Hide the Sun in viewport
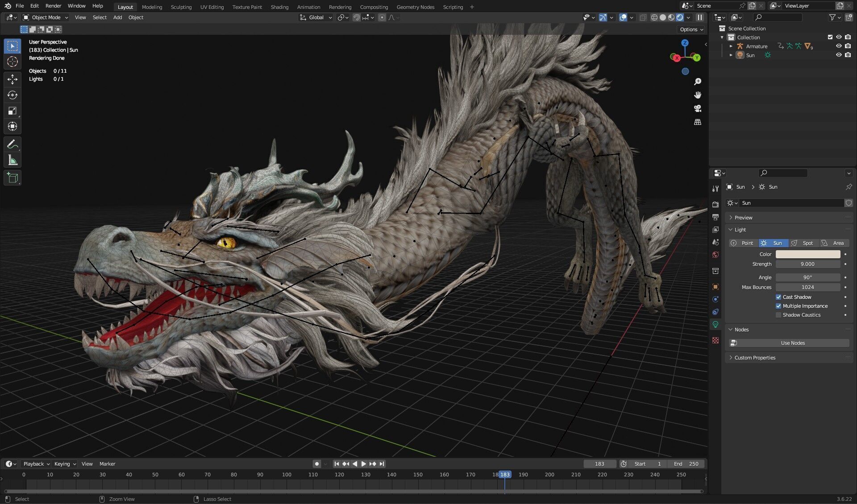Image resolution: width=857 pixels, height=504 pixels. tap(839, 55)
